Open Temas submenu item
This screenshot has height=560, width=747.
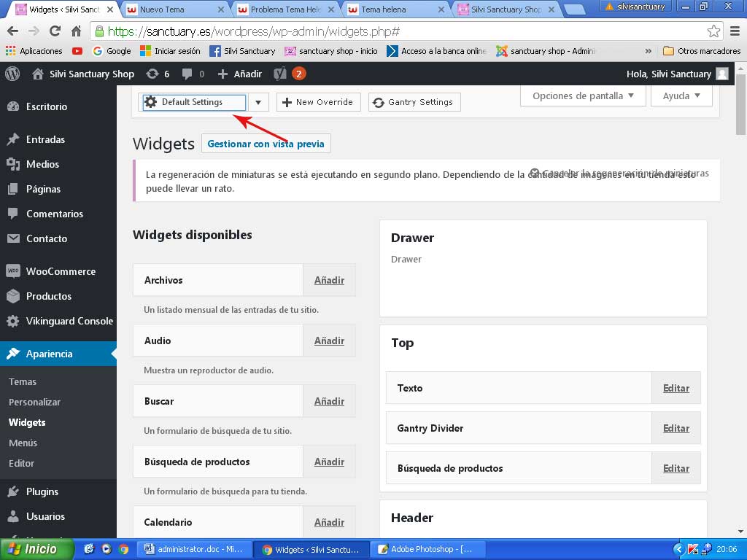pos(23,382)
